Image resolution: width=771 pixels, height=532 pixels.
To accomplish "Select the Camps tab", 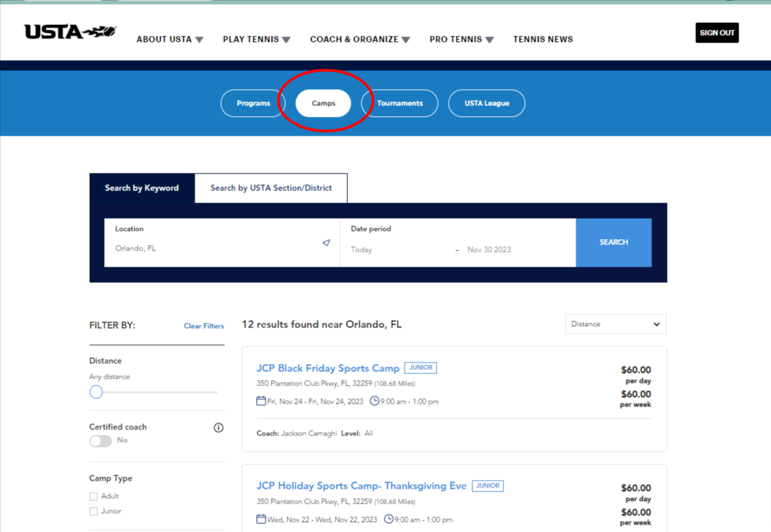I will 323,103.
